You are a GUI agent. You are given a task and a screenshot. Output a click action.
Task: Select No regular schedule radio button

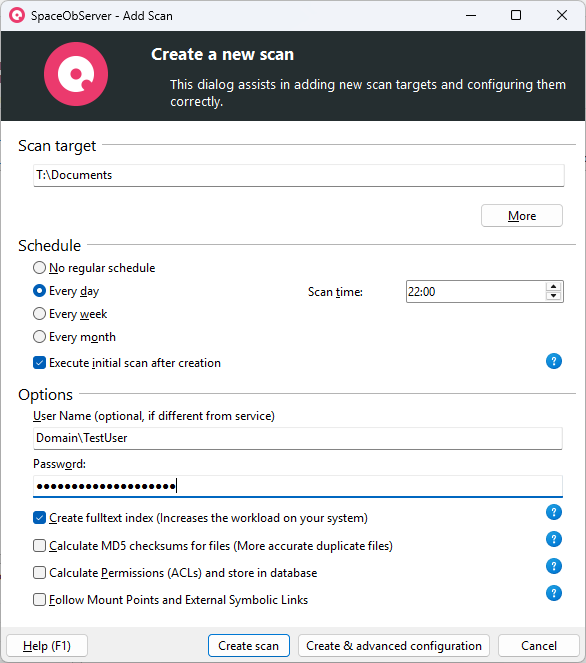click(39, 268)
